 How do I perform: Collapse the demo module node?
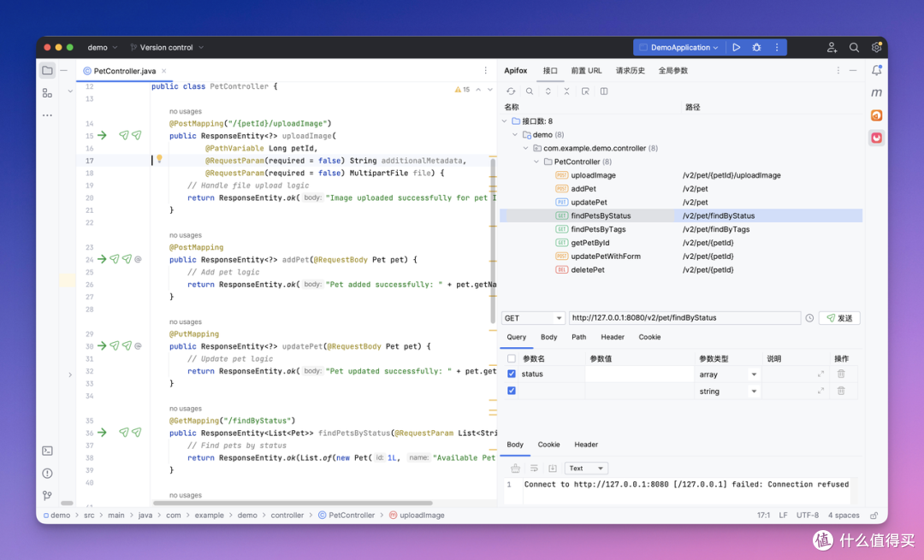[515, 134]
